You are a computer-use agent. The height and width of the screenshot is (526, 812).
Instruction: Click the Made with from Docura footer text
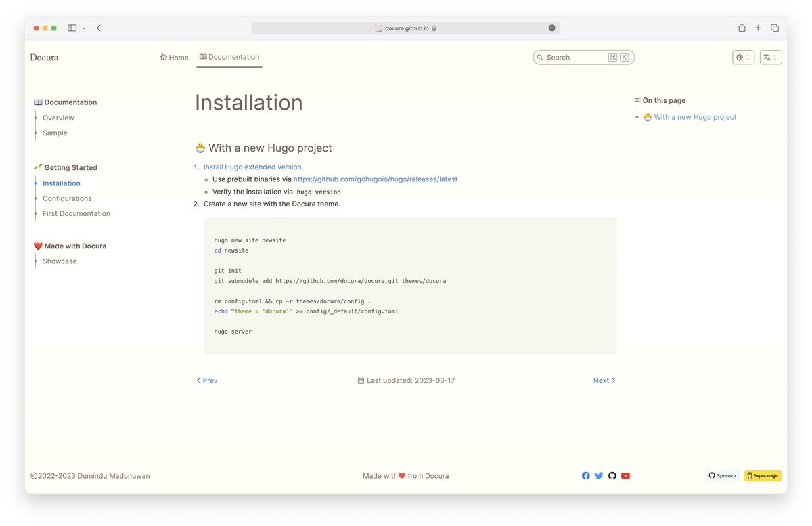click(x=406, y=476)
